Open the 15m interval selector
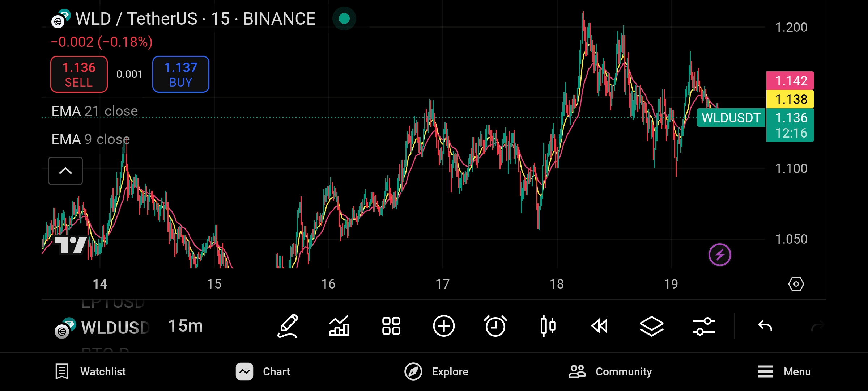This screenshot has width=868, height=391. 186,326
